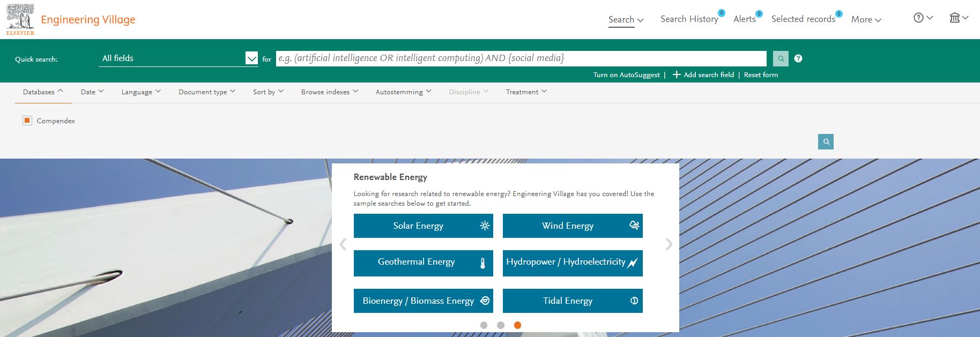Select the second carousel dot

[x=501, y=325]
